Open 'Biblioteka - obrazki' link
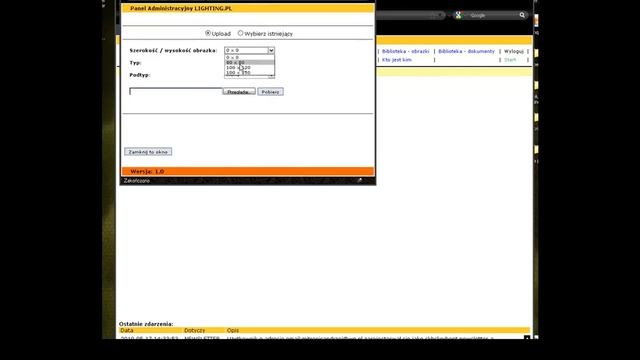The image size is (640, 360). point(405,51)
